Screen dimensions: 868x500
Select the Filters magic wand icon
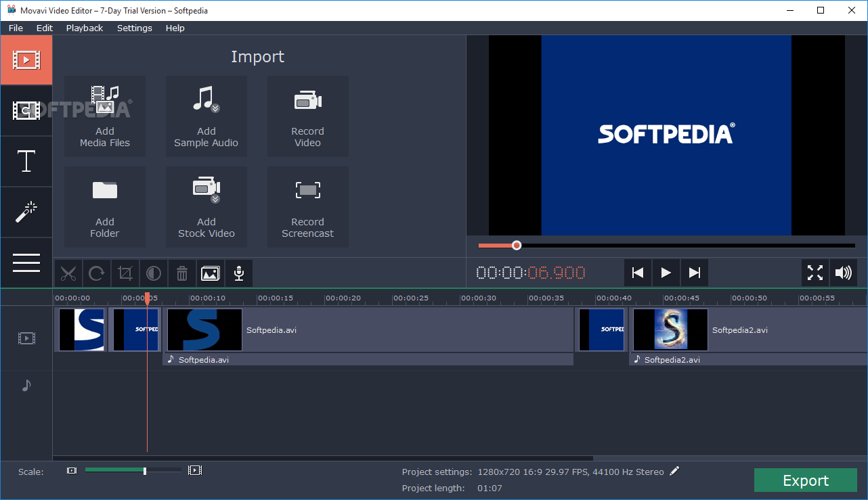[x=26, y=212]
